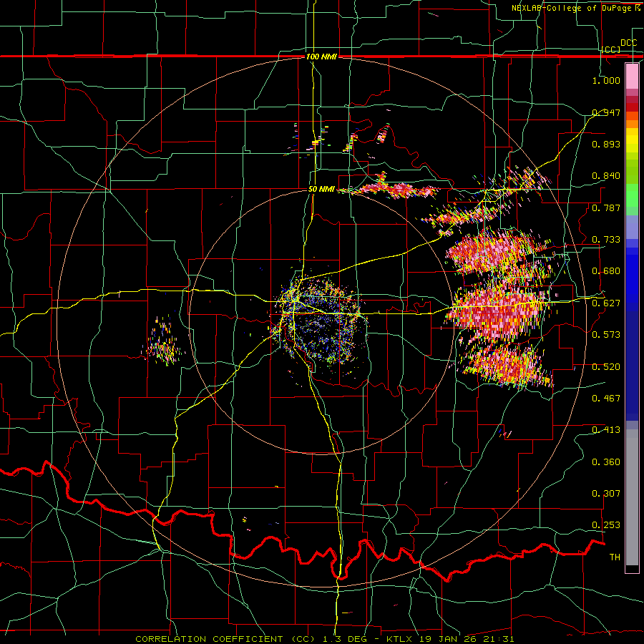This screenshot has width=644, height=644.
Task: Click the 0.893 value on color scale
Action: click(x=606, y=144)
